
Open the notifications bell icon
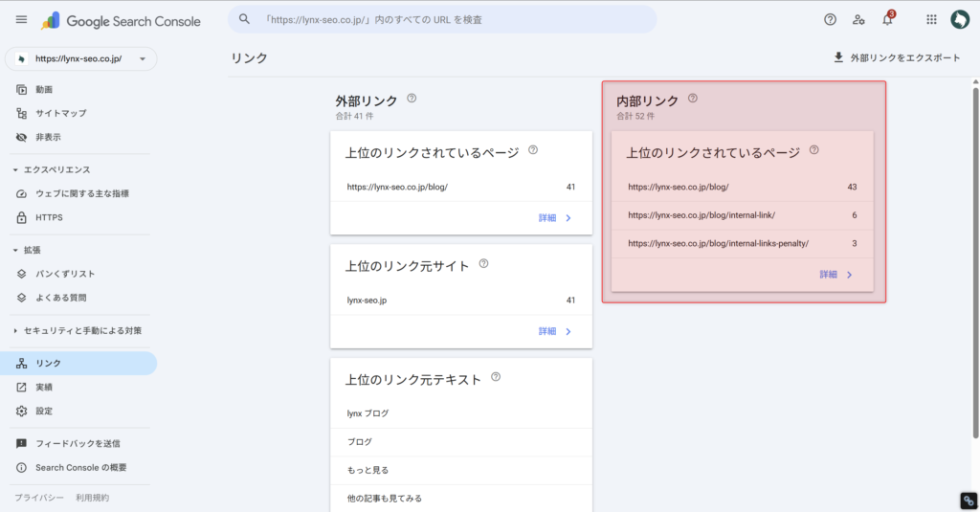pyautogui.click(x=887, y=19)
